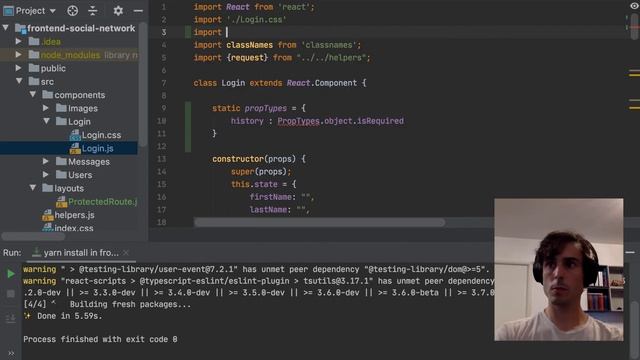This screenshot has height=360, width=640.
Task: Click the Project panel vertical scrollbar
Action: 142,84
